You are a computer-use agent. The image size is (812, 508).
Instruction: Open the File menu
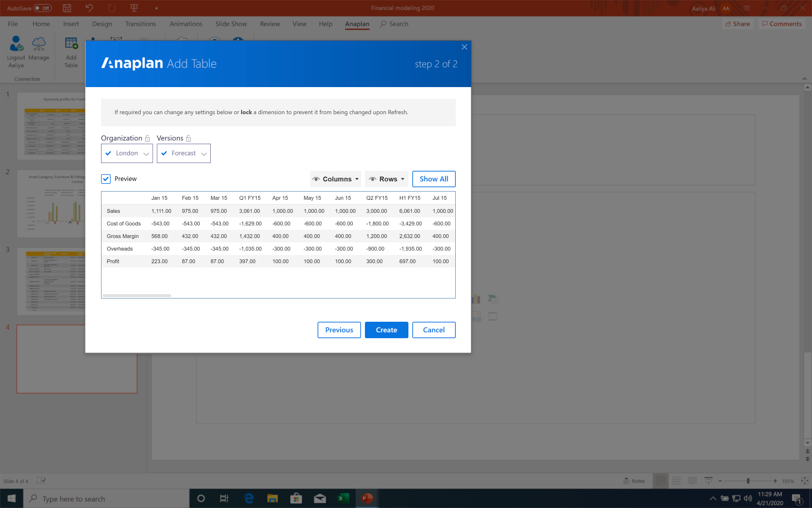[13, 24]
